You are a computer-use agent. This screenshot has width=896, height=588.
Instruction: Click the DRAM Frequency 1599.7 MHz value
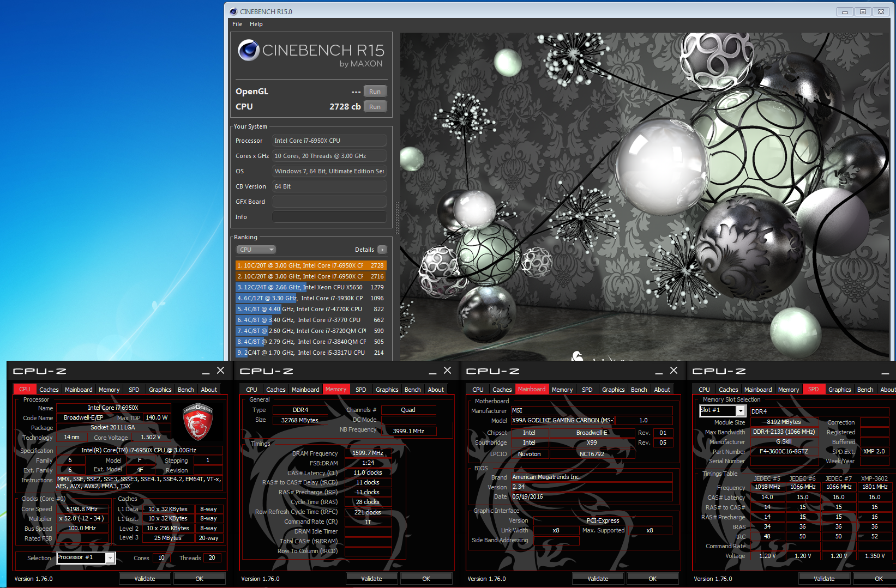pyautogui.click(x=368, y=453)
